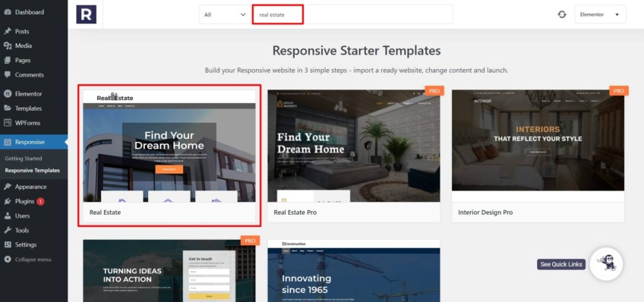Click the Elementor circle icon
This screenshot has height=302, width=644.
pyautogui.click(x=8, y=93)
